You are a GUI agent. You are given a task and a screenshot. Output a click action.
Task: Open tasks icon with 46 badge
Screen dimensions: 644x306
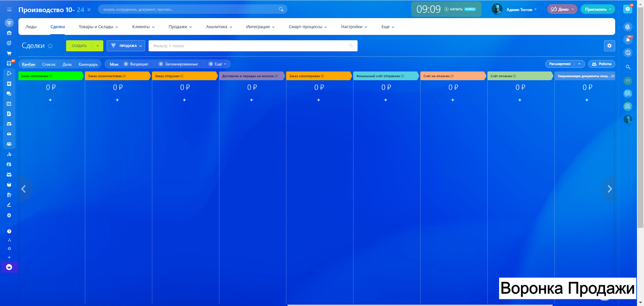9,63
